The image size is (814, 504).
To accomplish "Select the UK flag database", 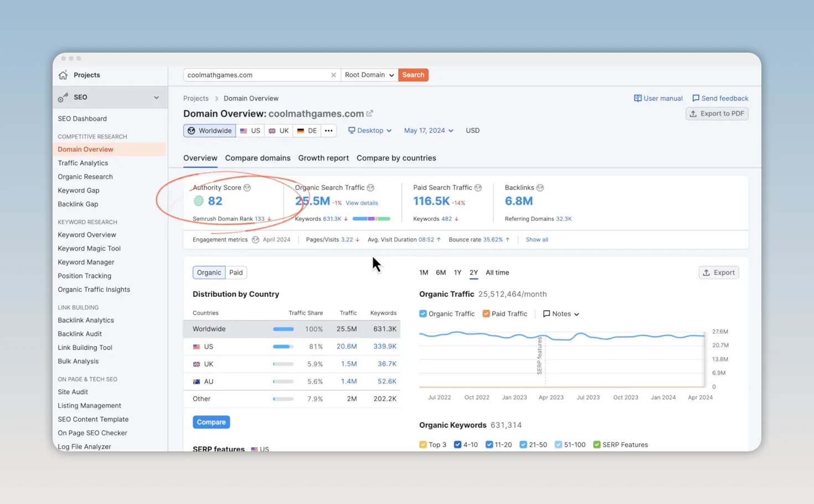I will tap(279, 131).
